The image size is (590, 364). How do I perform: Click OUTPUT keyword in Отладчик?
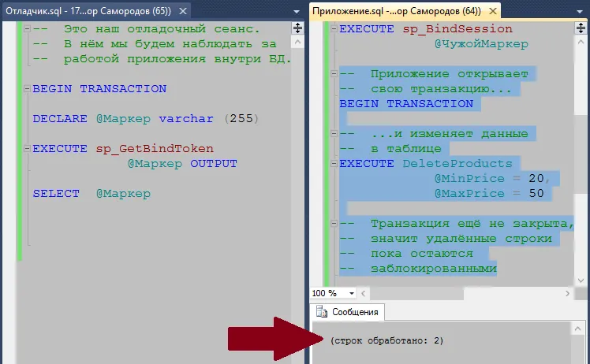213,164
